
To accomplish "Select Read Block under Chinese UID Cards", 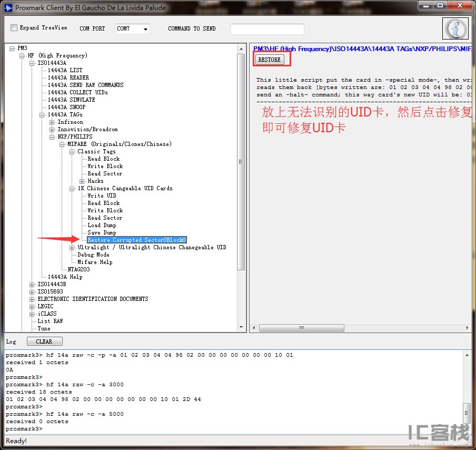I will coord(104,203).
